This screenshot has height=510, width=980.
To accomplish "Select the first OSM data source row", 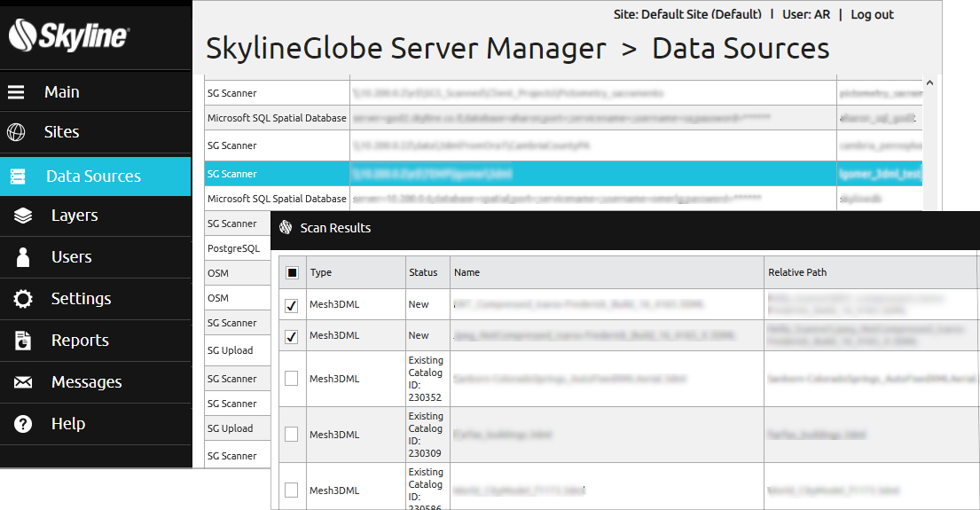I will (x=238, y=273).
